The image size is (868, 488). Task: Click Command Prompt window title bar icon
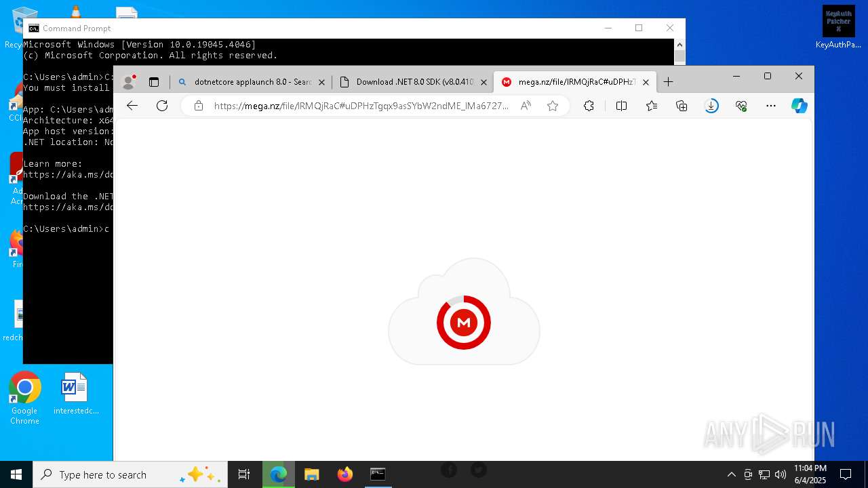33,28
